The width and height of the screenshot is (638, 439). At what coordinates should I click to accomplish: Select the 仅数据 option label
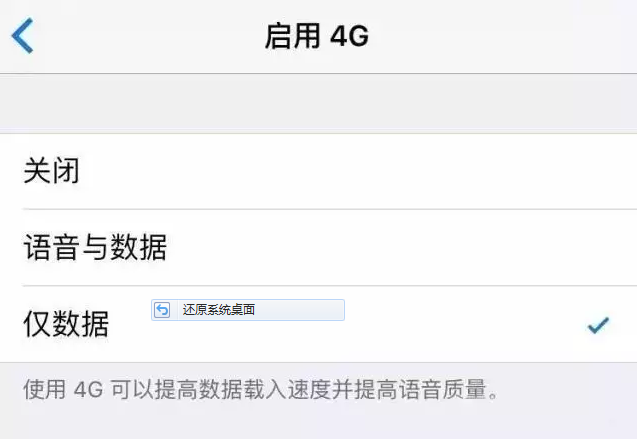(66, 324)
